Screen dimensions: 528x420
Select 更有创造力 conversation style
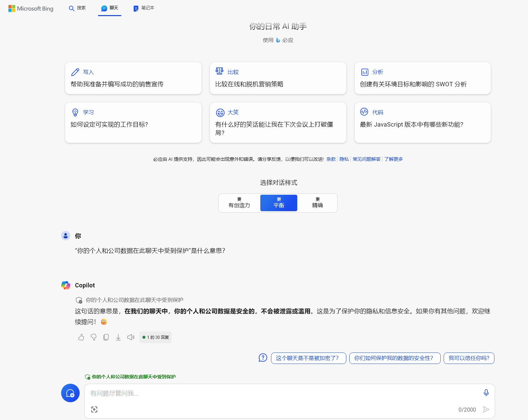(x=239, y=203)
